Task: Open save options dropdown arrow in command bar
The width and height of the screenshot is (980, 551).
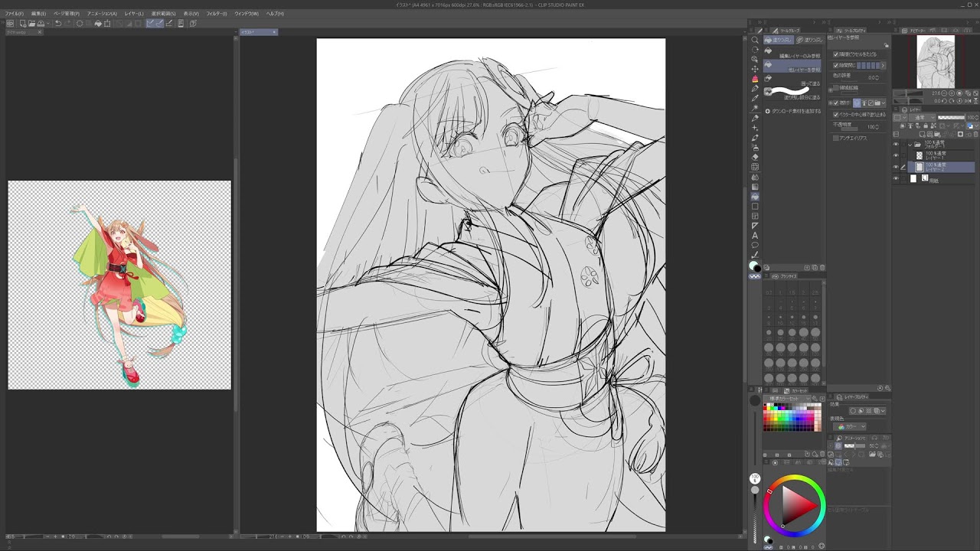Action: (x=48, y=24)
